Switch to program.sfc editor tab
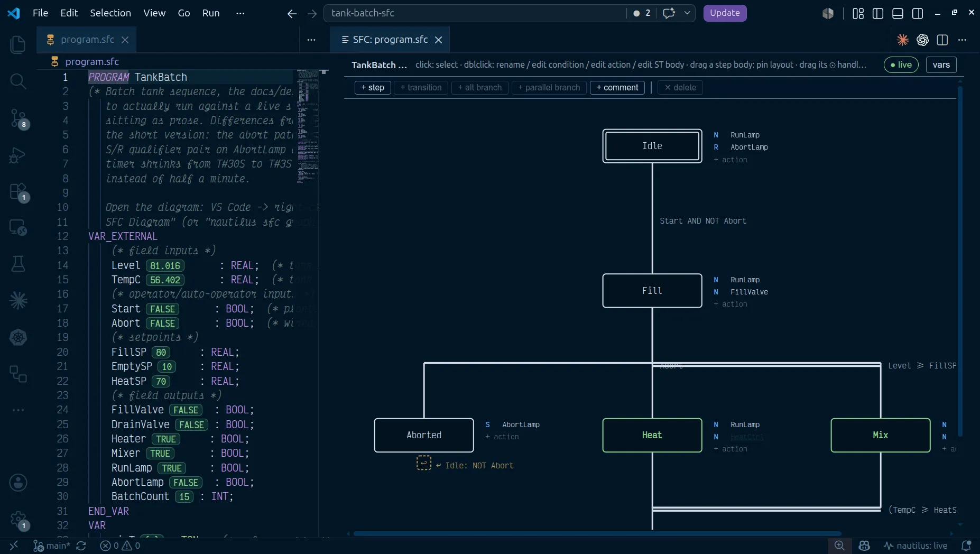This screenshot has height=554, width=980. 87,40
